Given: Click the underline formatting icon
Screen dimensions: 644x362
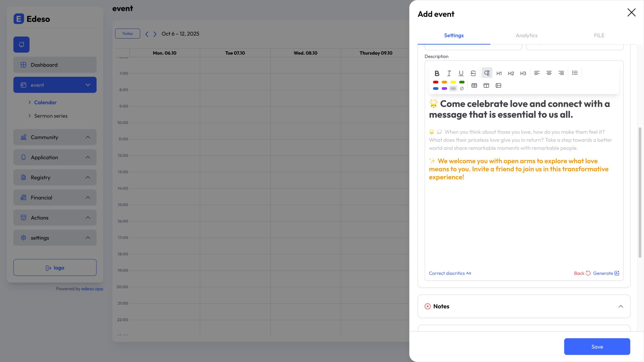Looking at the screenshot, I should click(x=461, y=73).
